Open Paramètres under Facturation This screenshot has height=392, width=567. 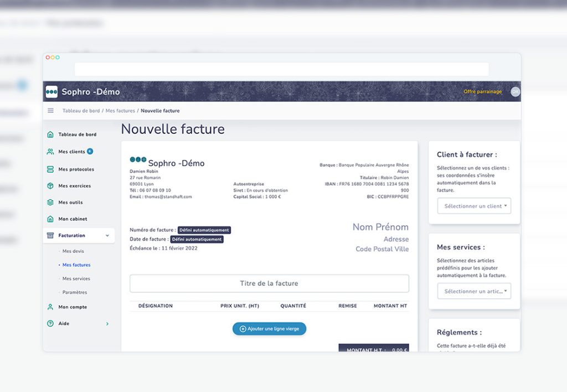pos(74,292)
